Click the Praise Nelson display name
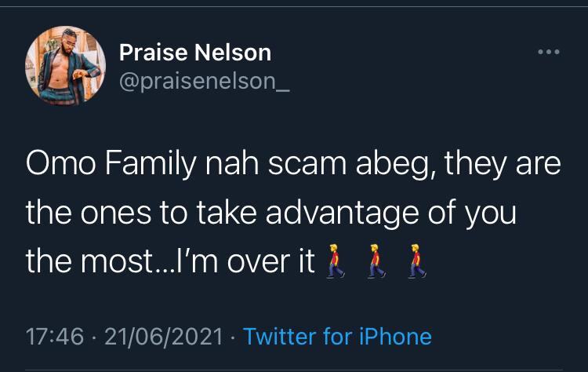 click(195, 53)
